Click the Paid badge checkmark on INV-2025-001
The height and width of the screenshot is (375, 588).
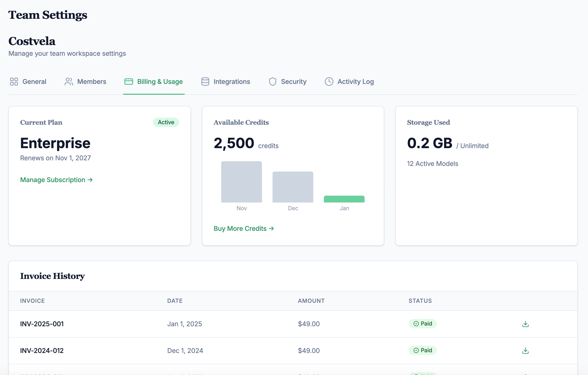(416, 324)
